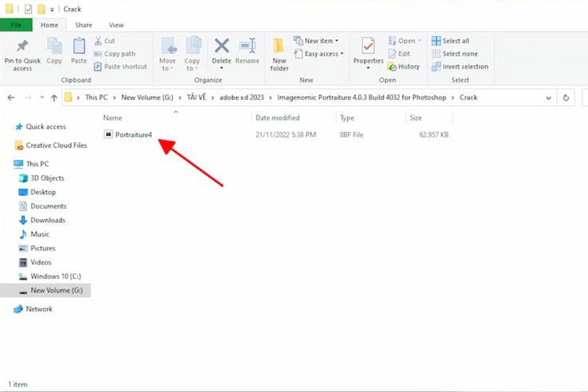Click the Copy ribbon icon
588x392 pixels.
click(54, 46)
